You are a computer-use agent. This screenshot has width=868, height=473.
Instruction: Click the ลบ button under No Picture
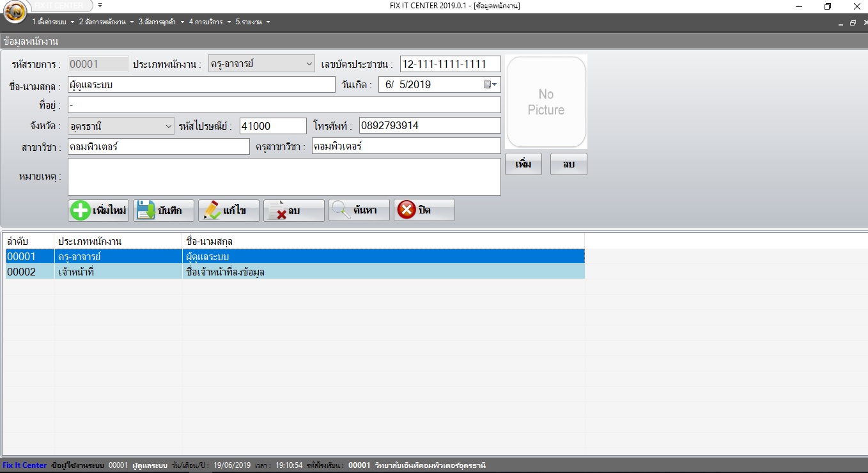click(568, 164)
